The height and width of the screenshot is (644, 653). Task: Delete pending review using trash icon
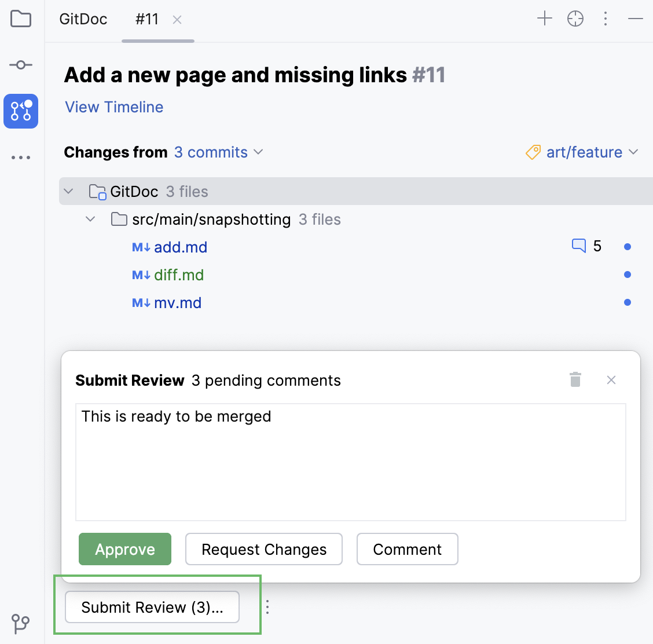575,379
